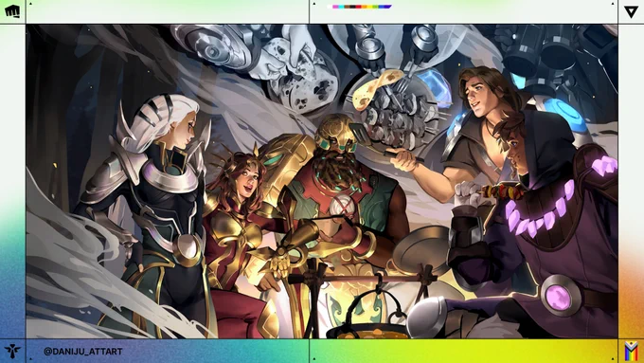644x363 pixels.
Task: Open the campfire cooking artwork image
Action: tap(322, 181)
